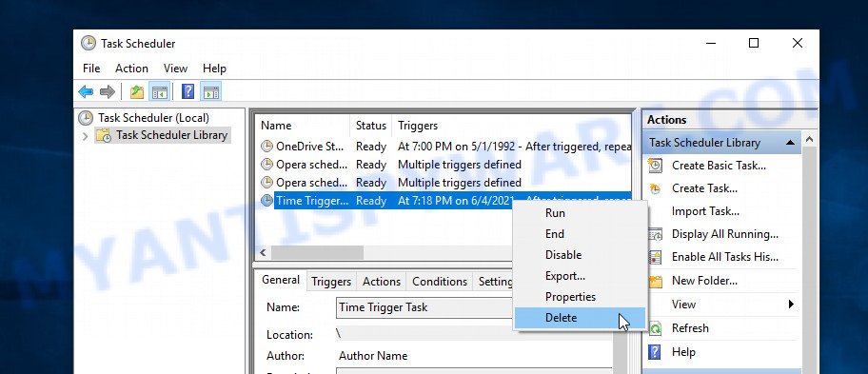Click the Actions pane scroll up arrow

click(809, 139)
